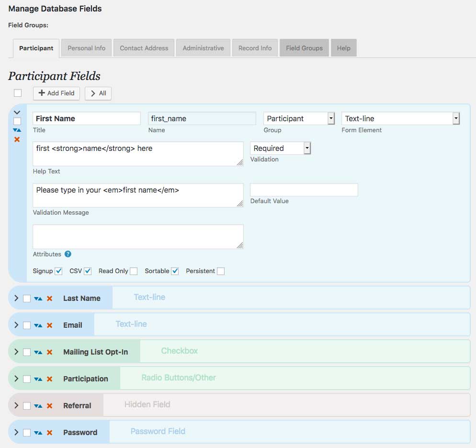Remove the Participation field via red X
The width and height of the screenshot is (476, 448).
(49, 379)
